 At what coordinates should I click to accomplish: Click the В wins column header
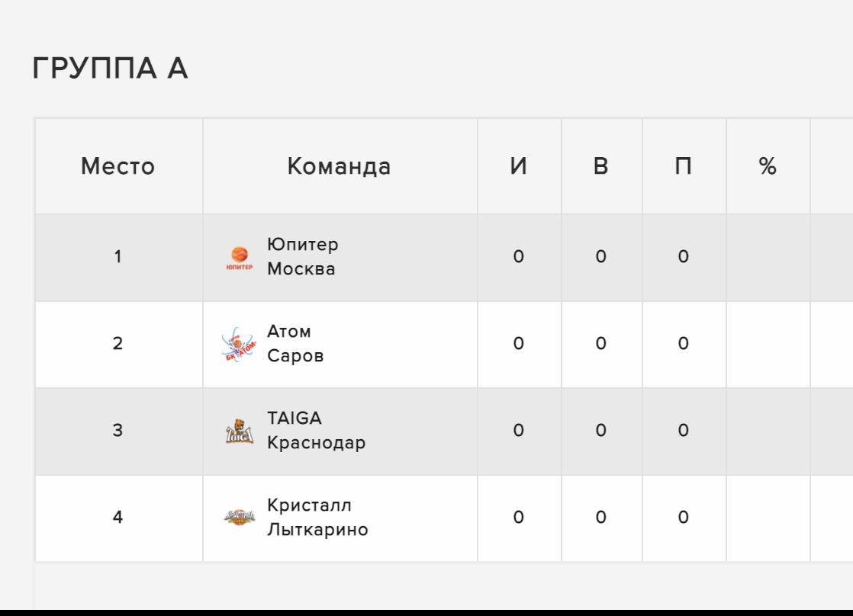(x=601, y=166)
